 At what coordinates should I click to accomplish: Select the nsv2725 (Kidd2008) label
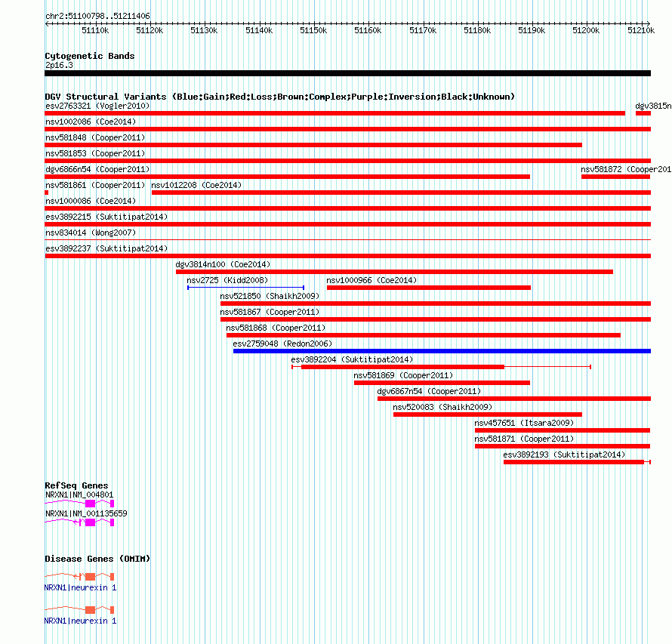(227, 280)
